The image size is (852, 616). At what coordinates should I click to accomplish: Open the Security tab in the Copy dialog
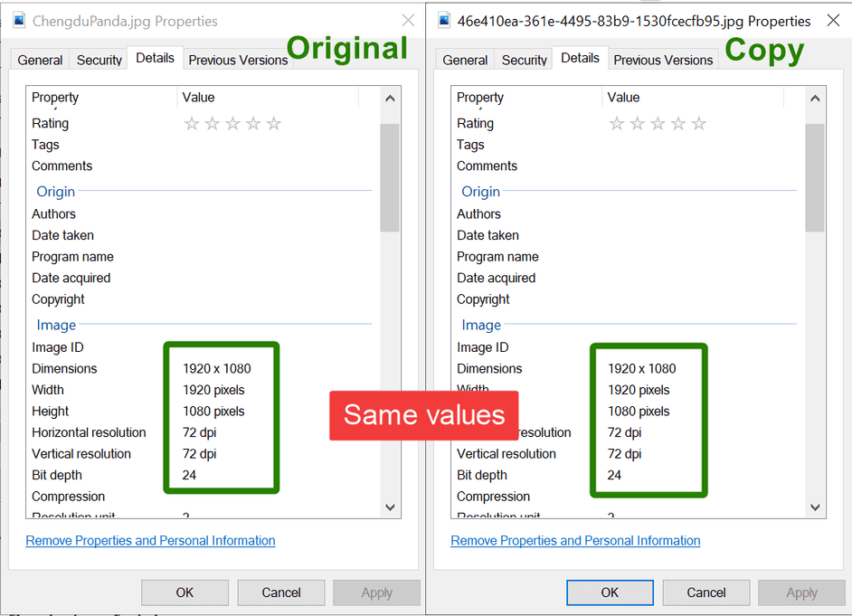[x=523, y=60]
